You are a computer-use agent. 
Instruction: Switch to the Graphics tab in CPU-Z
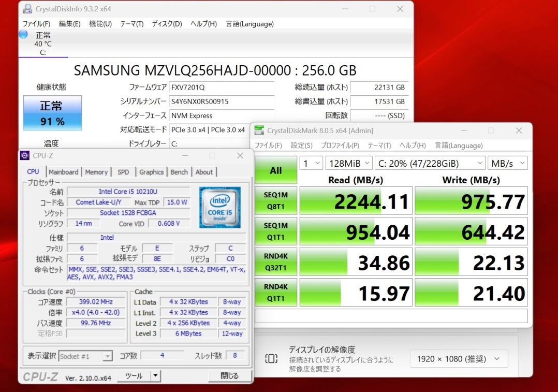[151, 172]
